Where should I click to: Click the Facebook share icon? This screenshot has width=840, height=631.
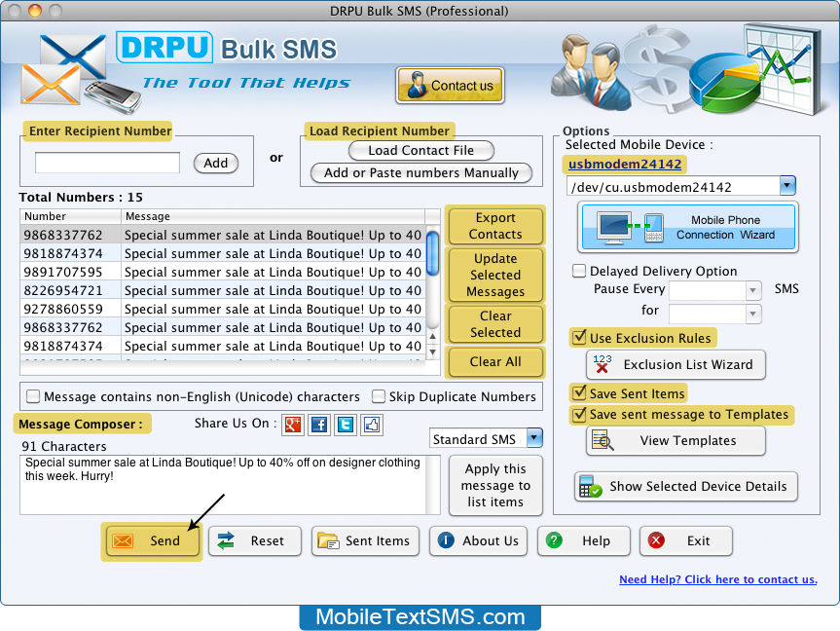(x=318, y=425)
